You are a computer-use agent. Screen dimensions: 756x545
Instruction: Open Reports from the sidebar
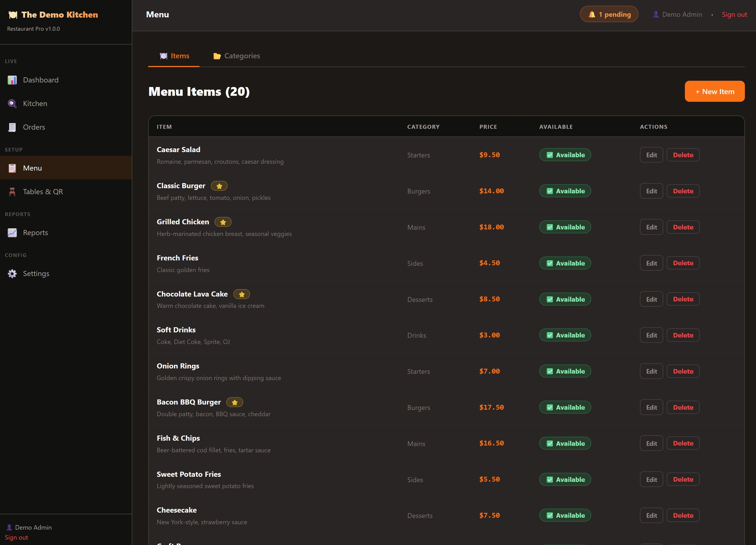coord(66,233)
